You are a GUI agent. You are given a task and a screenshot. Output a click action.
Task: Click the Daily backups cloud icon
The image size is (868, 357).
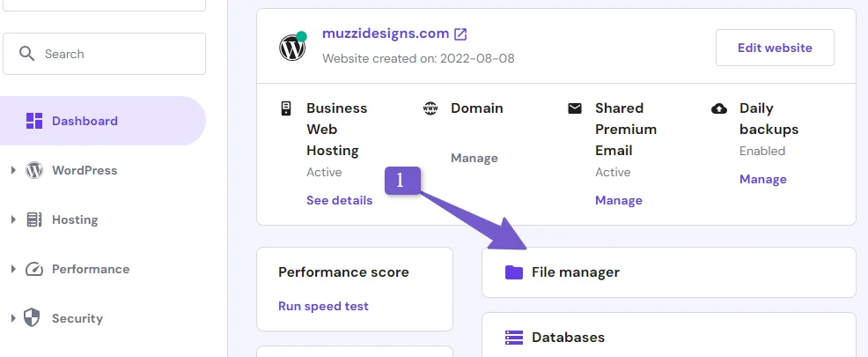[x=719, y=108]
